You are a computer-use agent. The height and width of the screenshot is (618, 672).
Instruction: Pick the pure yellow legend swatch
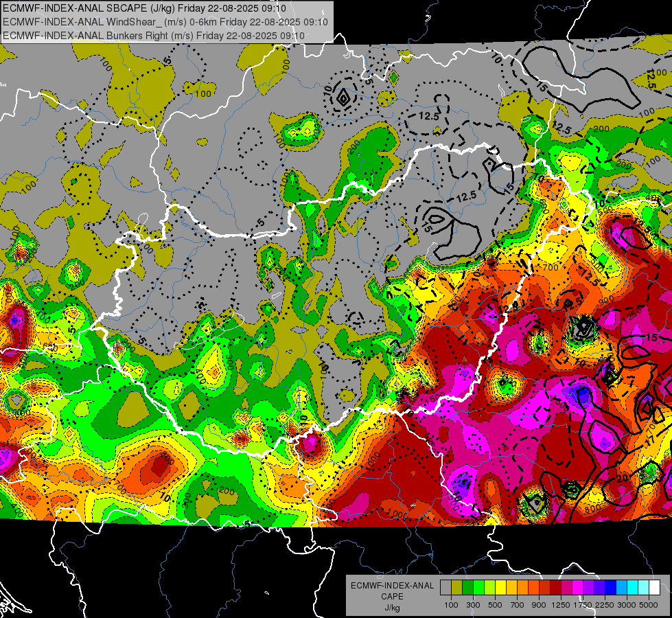click(500, 588)
